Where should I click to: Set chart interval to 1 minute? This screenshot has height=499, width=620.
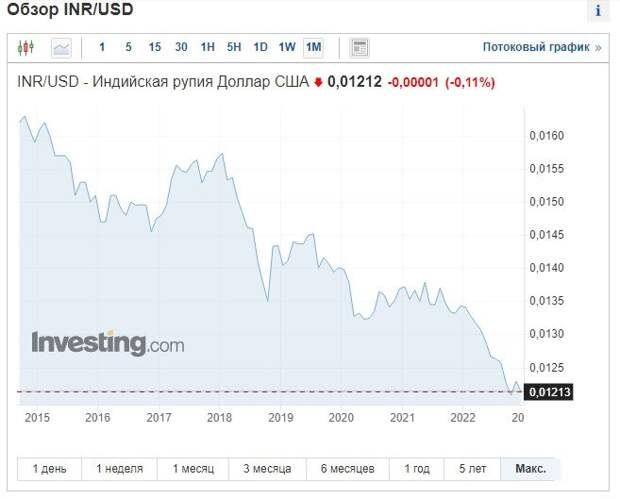pos(102,47)
